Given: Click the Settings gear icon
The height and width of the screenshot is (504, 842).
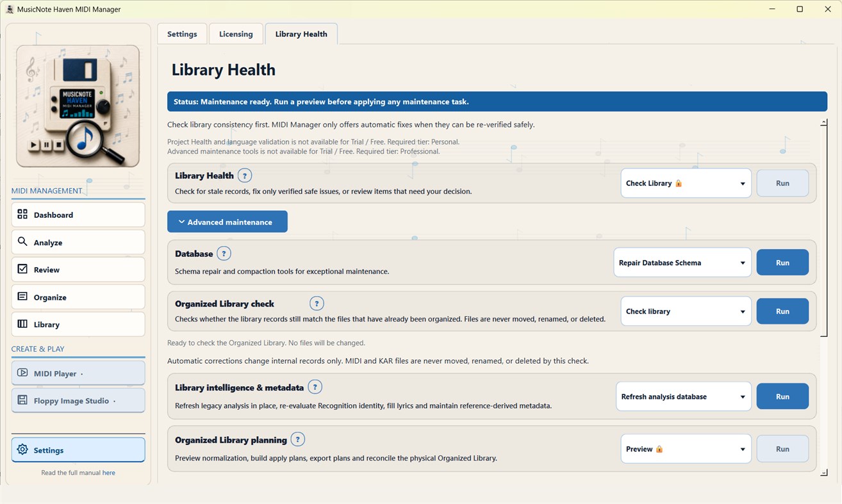Looking at the screenshot, I should [x=22, y=450].
